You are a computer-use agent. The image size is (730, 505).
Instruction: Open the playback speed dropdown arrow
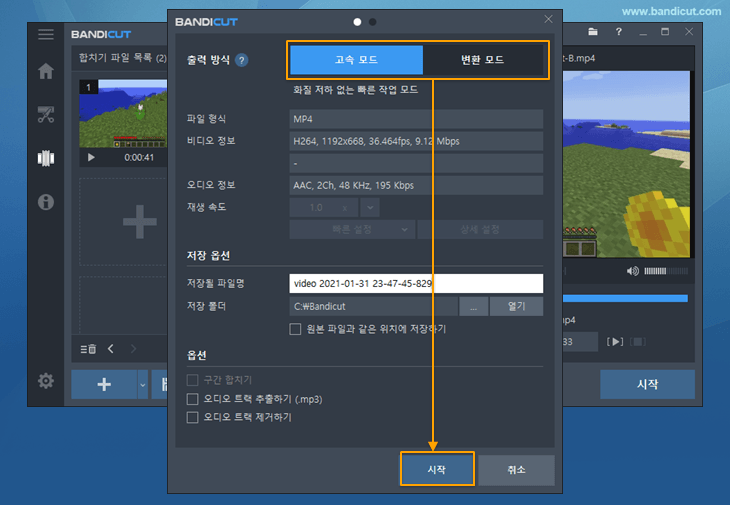pos(370,207)
